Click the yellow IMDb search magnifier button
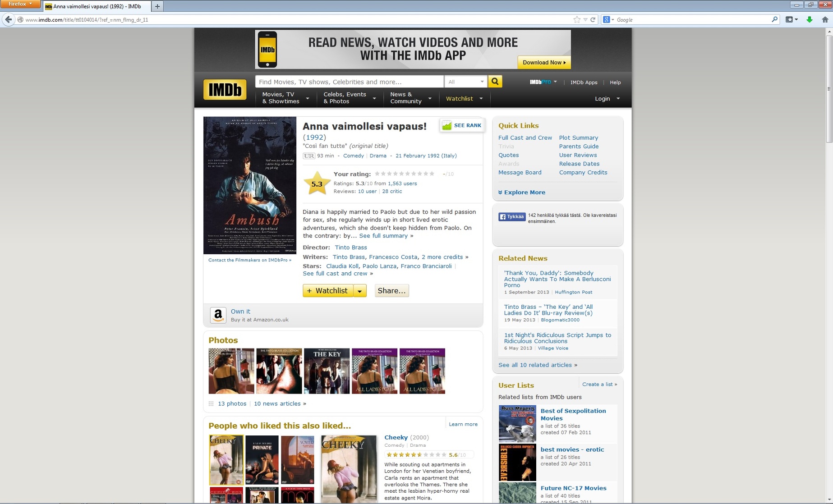Image resolution: width=833 pixels, height=504 pixels. [495, 82]
